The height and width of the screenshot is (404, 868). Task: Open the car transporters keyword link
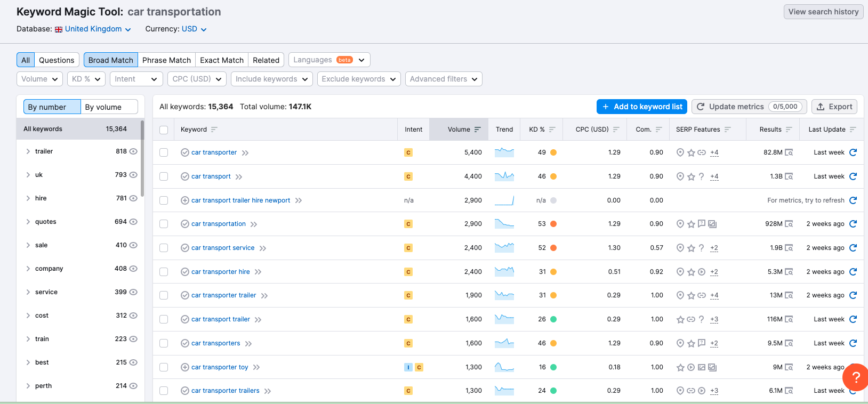pos(216,343)
